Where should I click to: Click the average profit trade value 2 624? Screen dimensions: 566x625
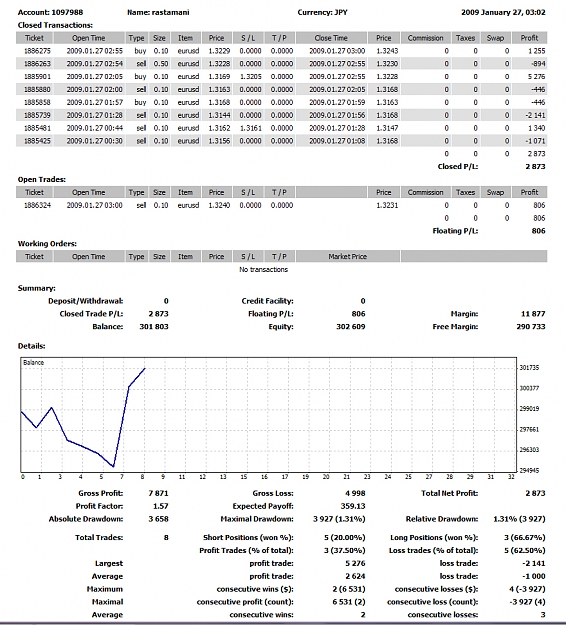pyautogui.click(x=356, y=576)
